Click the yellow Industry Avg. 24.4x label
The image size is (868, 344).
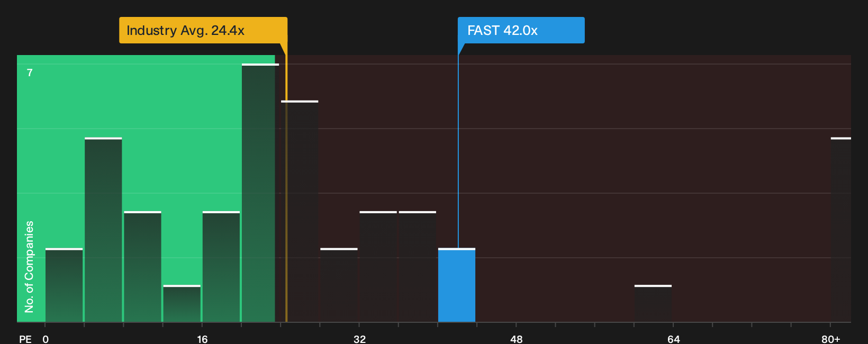pos(203,30)
